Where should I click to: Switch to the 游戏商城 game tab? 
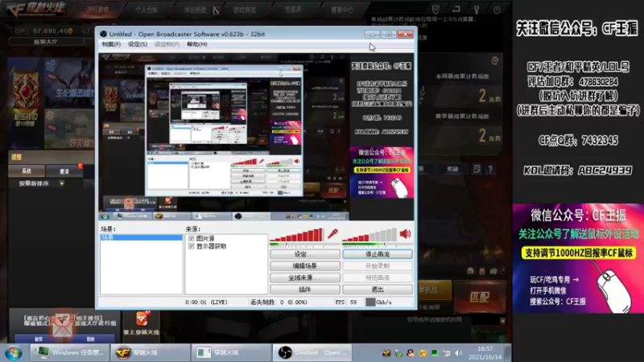coord(245,10)
